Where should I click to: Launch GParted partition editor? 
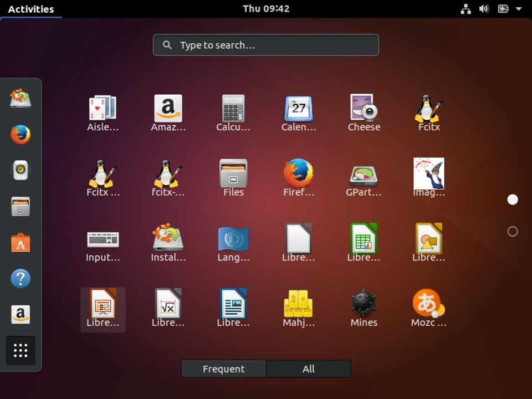click(364, 178)
